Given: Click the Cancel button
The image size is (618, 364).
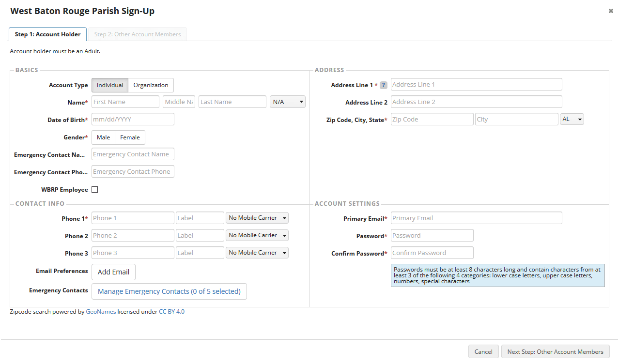Looking at the screenshot, I should pos(483,352).
